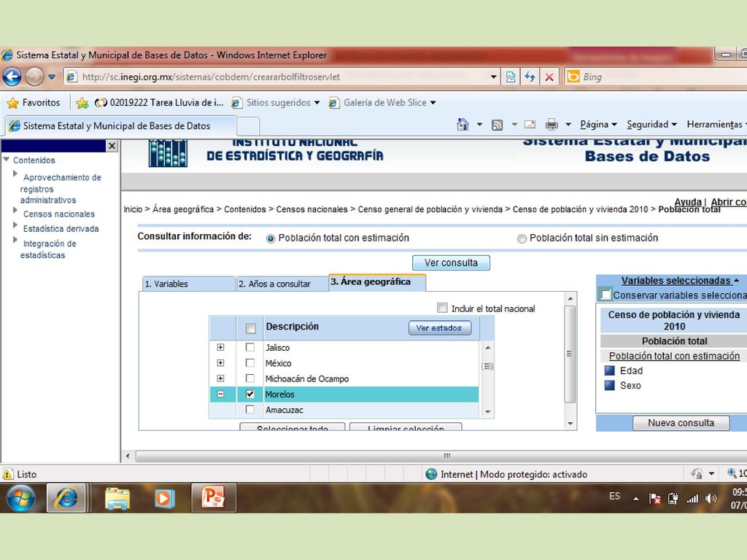Open the Sitios sugeridos dropdown

[317, 103]
